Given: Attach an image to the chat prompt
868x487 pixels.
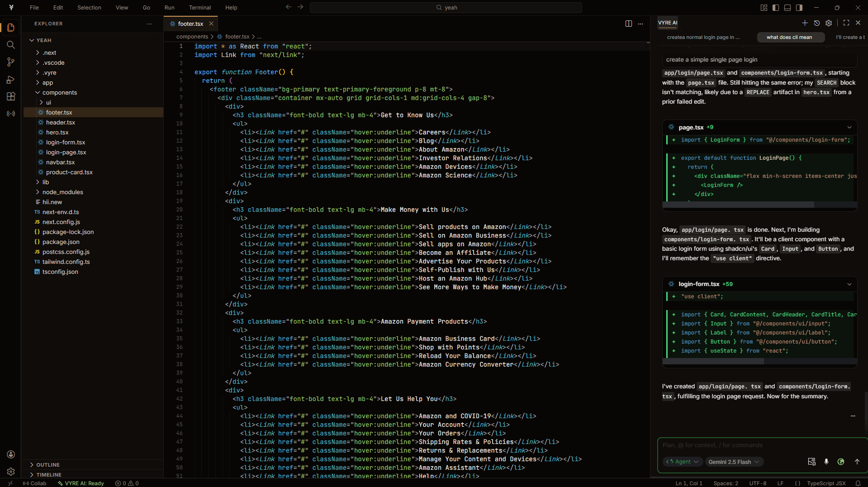Looking at the screenshot, I should pyautogui.click(x=811, y=462).
